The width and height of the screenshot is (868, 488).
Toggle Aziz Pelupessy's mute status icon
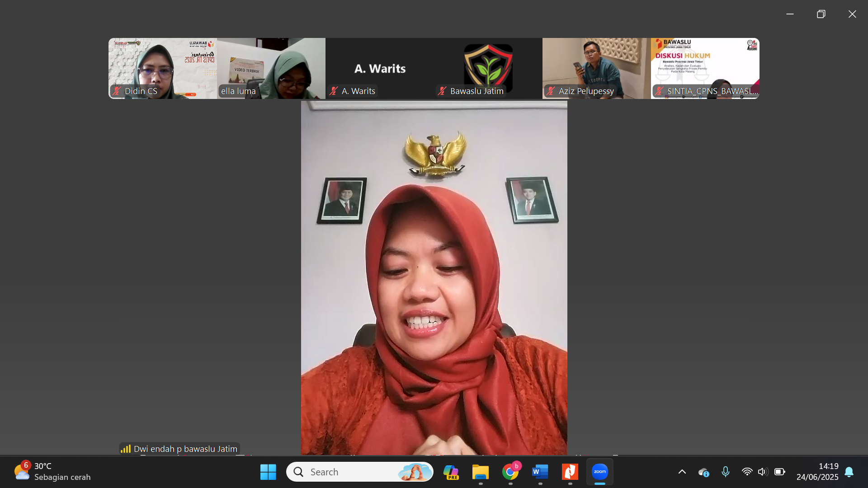pyautogui.click(x=551, y=91)
